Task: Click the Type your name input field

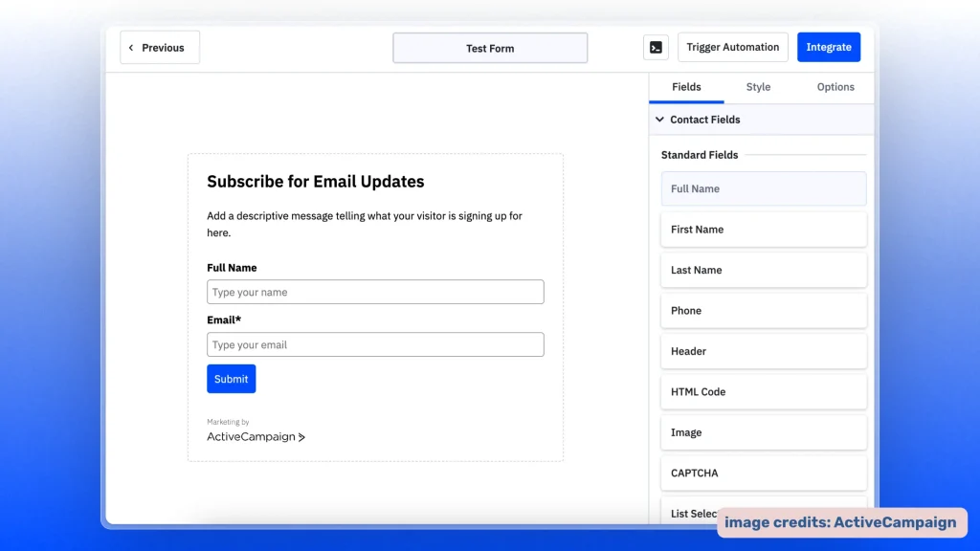Action: 375,292
